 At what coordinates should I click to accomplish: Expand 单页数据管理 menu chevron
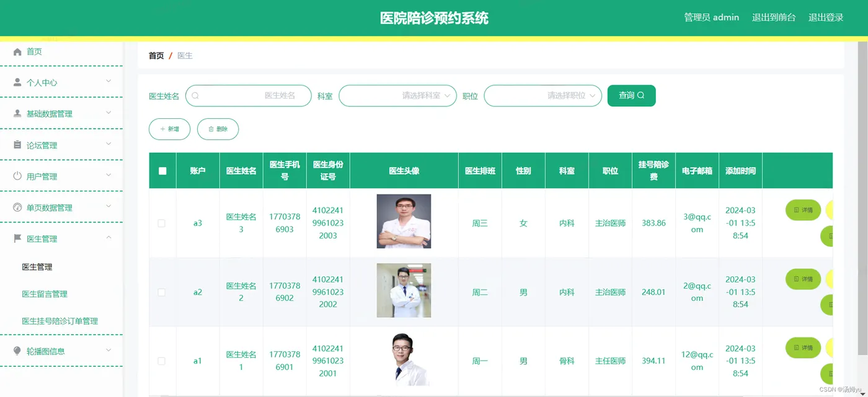click(x=108, y=206)
